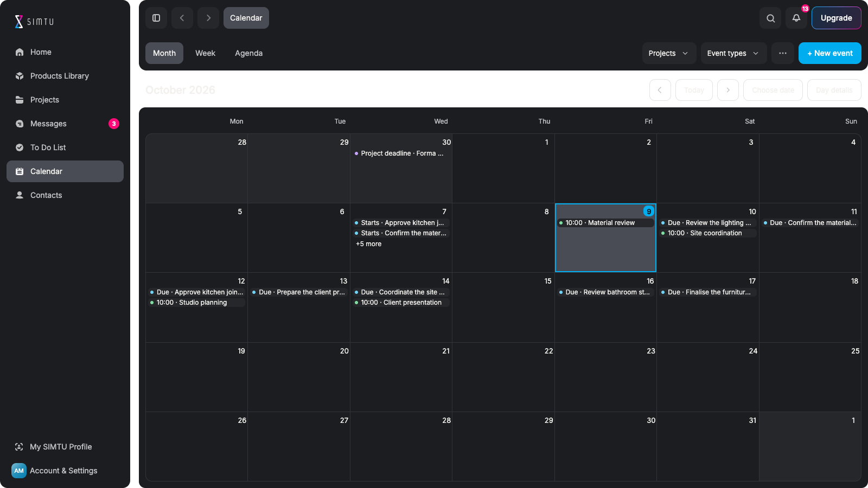Switch to Month view
Viewport: 868px width, 488px height.
coord(164,53)
